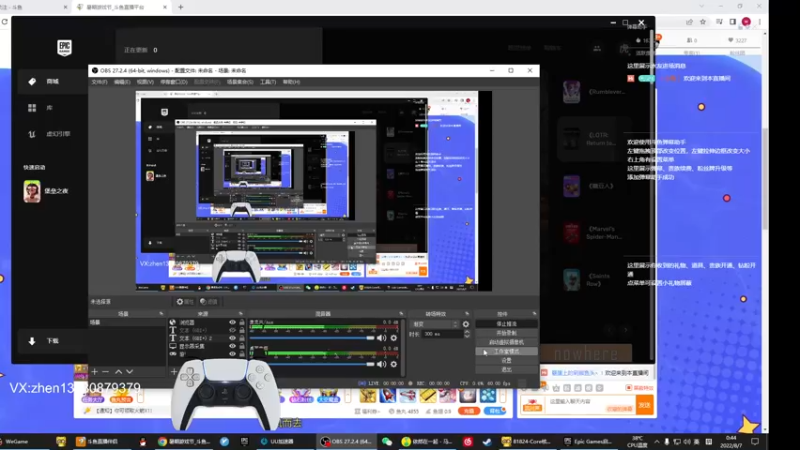Viewport: 800px width, 450px height.
Task: Pop out the 混音器 dock panel
Action: pos(401,314)
